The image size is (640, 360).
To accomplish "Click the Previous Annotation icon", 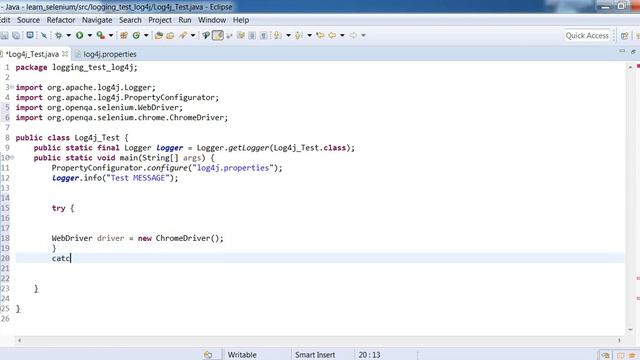I will [x=299, y=36].
